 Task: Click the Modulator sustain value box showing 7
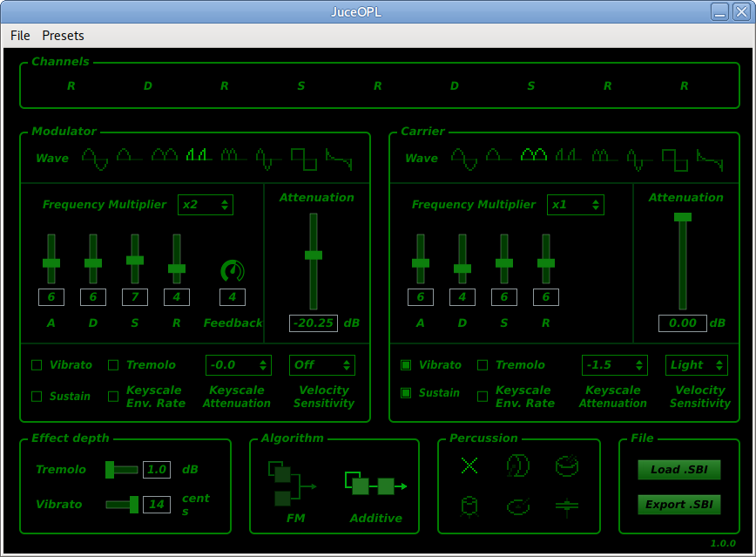135,297
